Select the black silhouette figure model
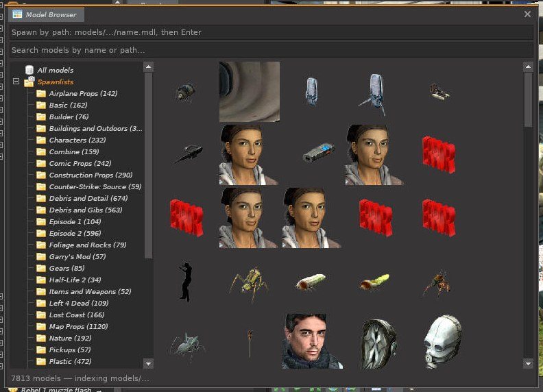 (186, 282)
